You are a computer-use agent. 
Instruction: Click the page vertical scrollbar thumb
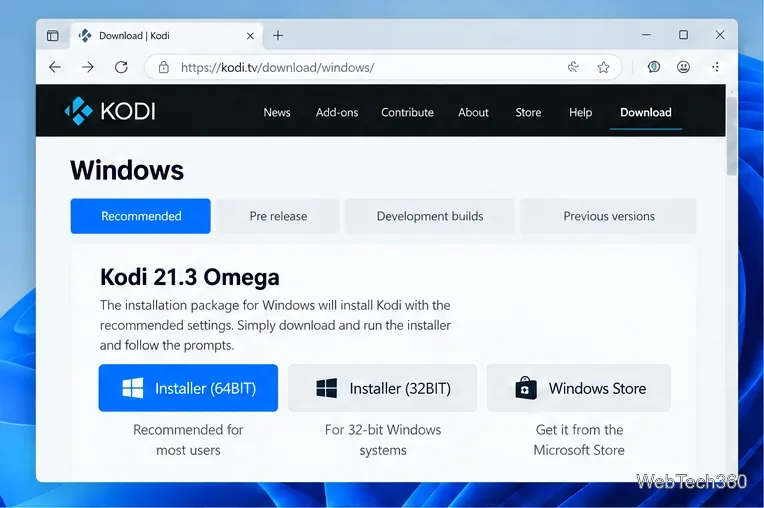pyautogui.click(x=731, y=136)
